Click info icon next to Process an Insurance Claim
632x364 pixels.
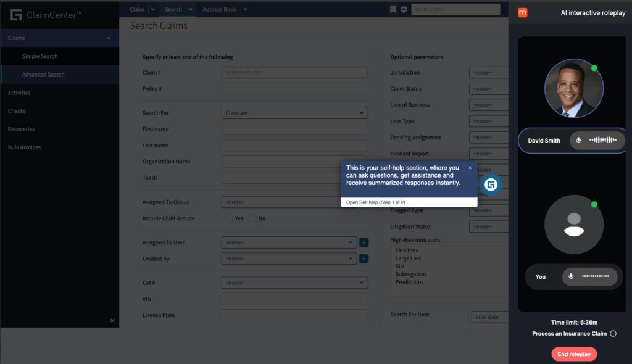coord(613,334)
